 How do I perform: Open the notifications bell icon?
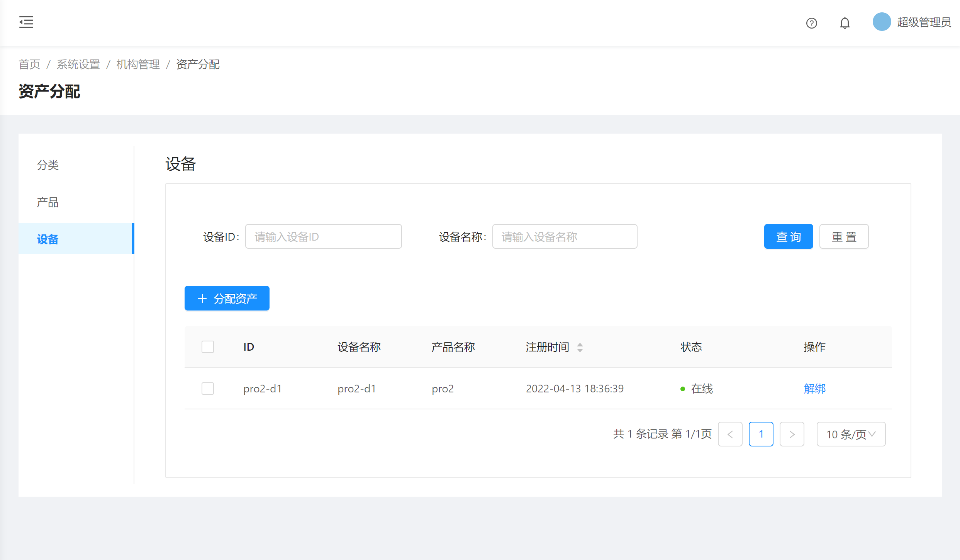(845, 23)
